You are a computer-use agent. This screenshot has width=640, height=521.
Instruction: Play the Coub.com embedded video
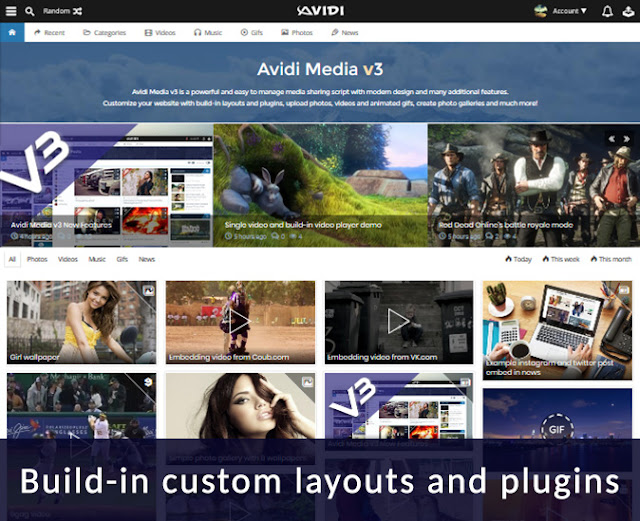click(x=240, y=321)
